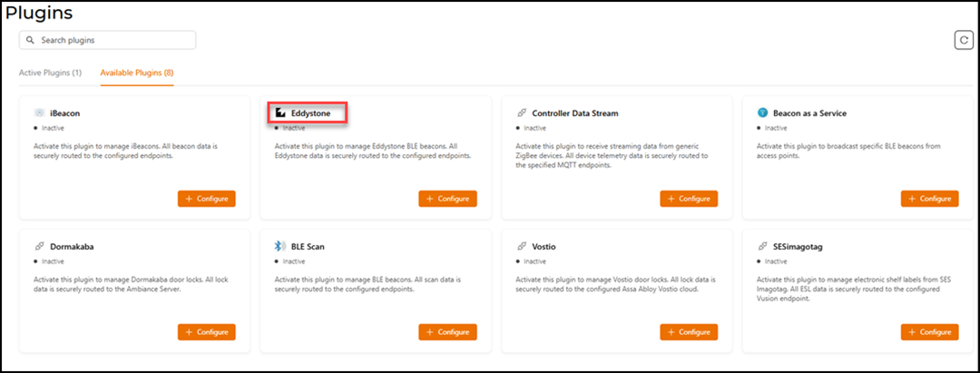980x373 pixels.
Task: Click the Vostio plugin description text
Action: [x=615, y=284]
